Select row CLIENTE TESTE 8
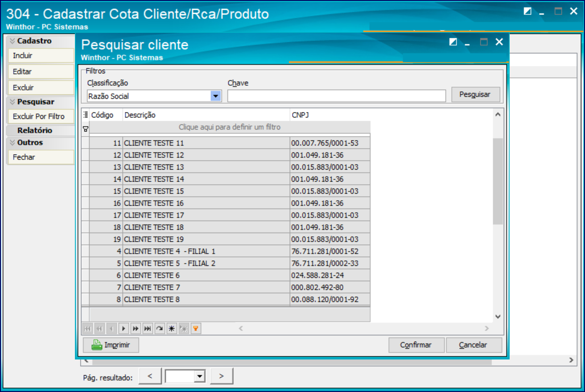Viewport: 585px width, 392px height. pos(226,299)
